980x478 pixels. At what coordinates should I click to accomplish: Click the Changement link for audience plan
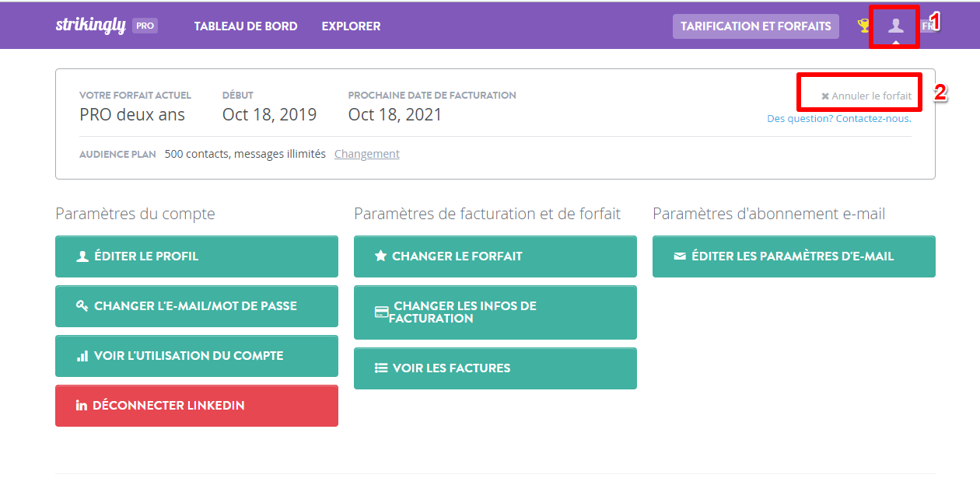point(367,154)
